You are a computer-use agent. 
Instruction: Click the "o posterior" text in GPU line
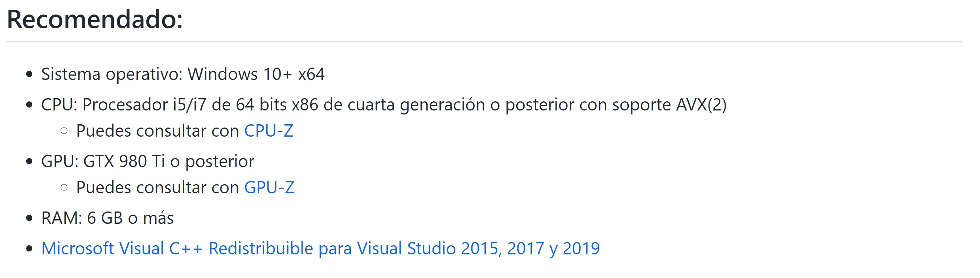pyautogui.click(x=212, y=161)
